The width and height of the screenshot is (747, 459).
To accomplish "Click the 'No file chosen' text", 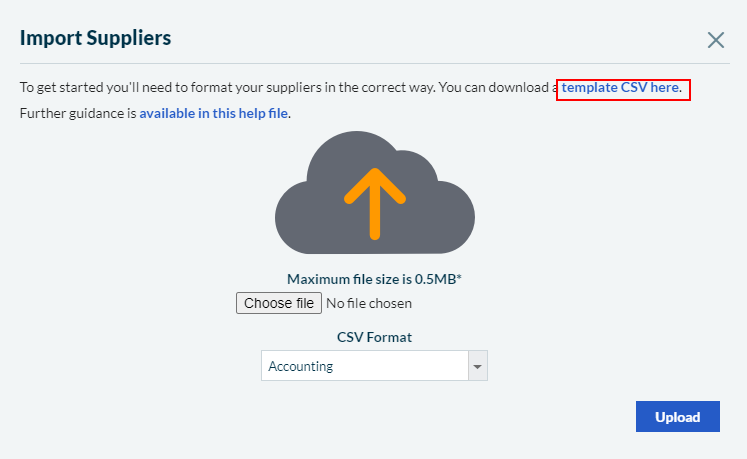I will click(369, 303).
